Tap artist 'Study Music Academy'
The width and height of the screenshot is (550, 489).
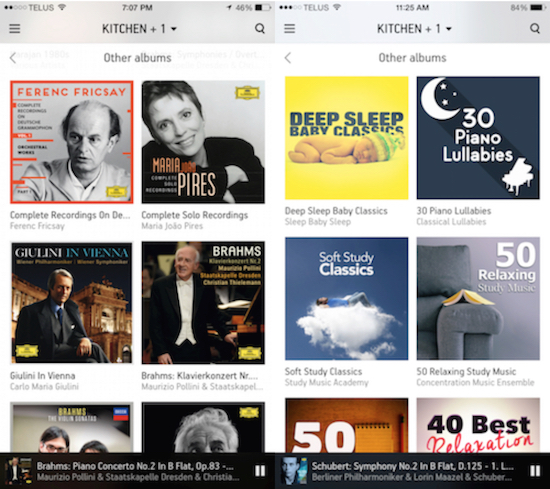[327, 382]
